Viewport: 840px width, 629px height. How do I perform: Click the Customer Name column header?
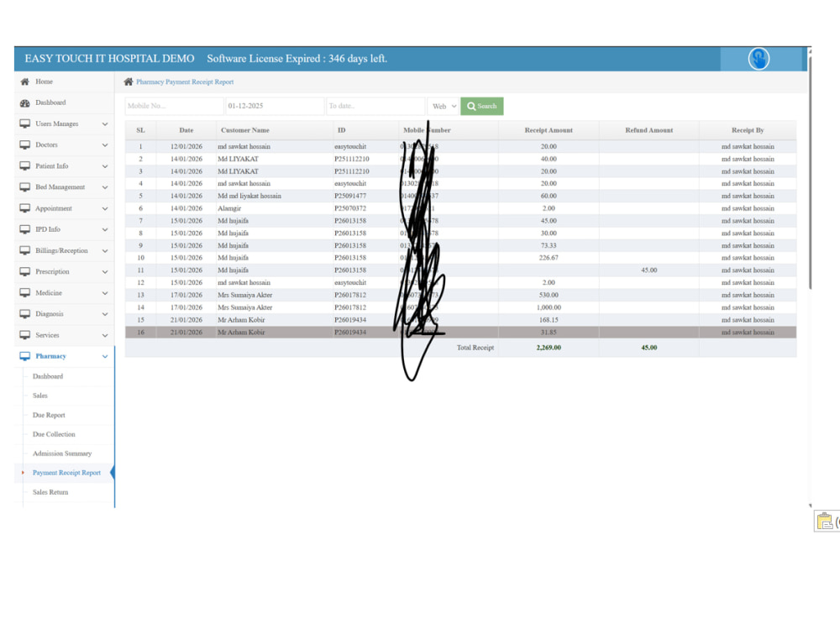pyautogui.click(x=244, y=130)
